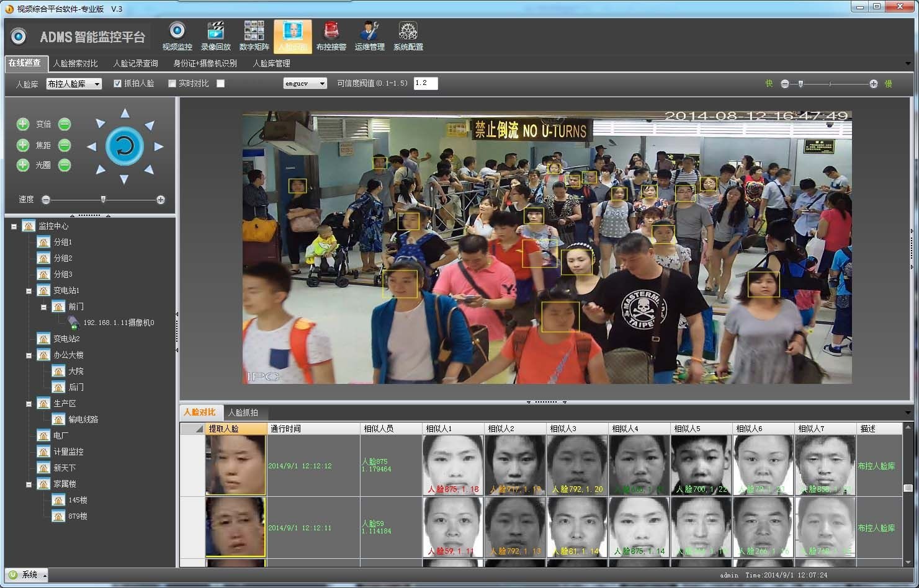
Task: Uncheck the 抓拍人脸 checkbox
Action: [x=117, y=83]
